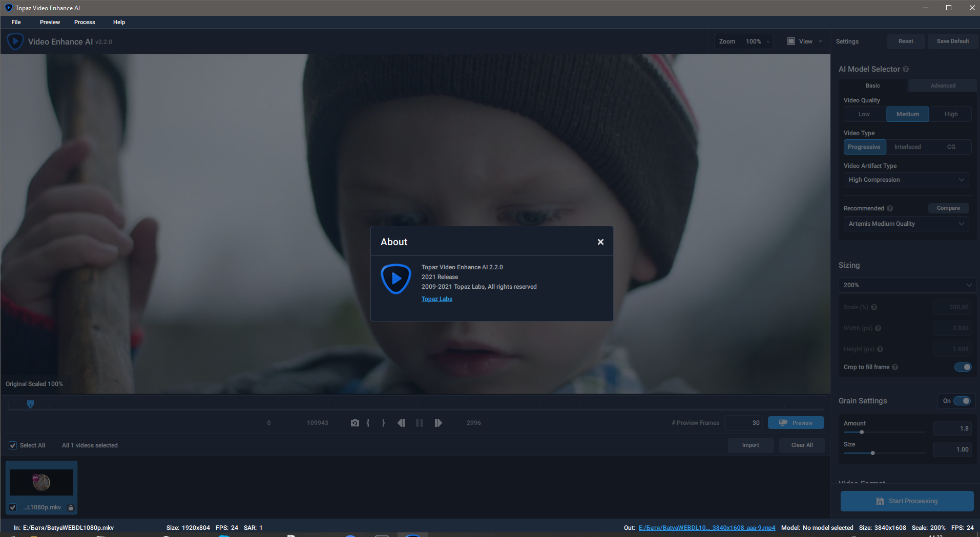Set trim start with left brace icon

pos(368,423)
